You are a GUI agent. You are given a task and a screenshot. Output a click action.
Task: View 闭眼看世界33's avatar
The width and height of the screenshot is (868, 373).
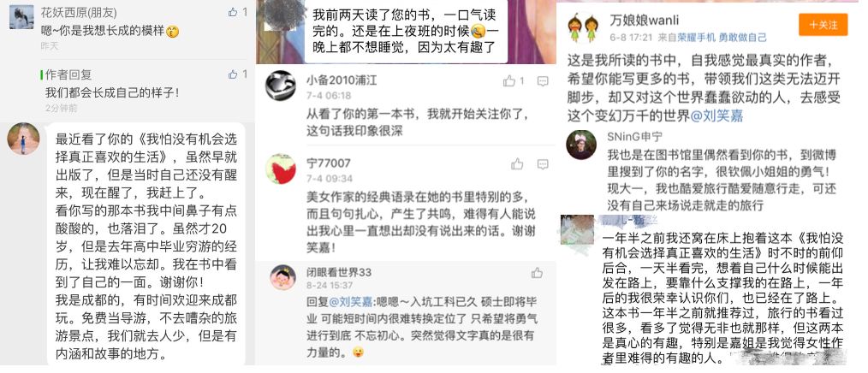click(282, 277)
